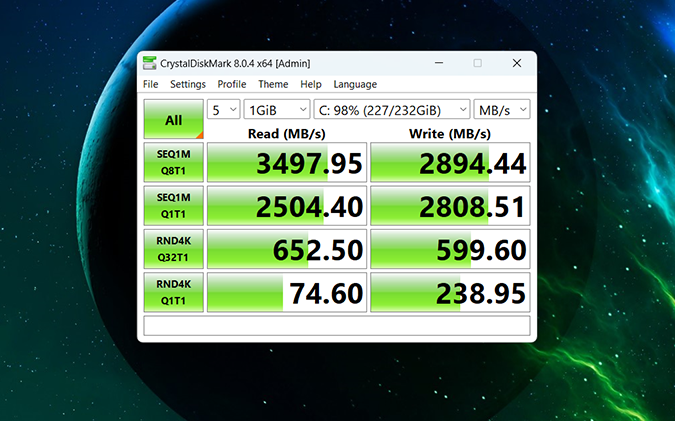Open the test count dropdown showing 5
The image size is (675, 421).
click(223, 110)
